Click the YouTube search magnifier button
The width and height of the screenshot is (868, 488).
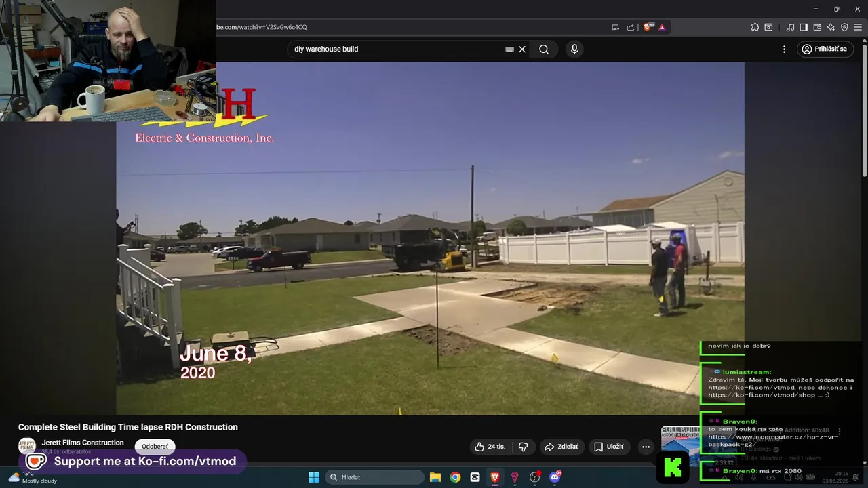coord(544,49)
